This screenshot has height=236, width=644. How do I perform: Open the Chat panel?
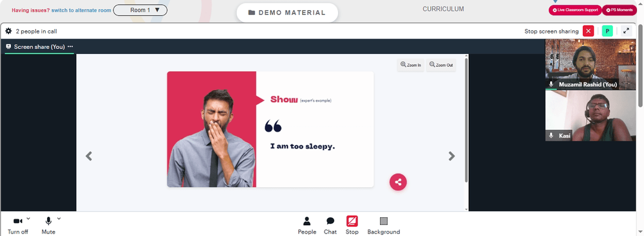(330, 226)
